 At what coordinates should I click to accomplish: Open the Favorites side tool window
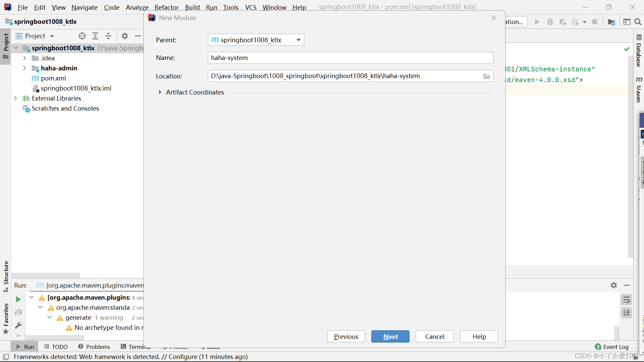point(6,319)
